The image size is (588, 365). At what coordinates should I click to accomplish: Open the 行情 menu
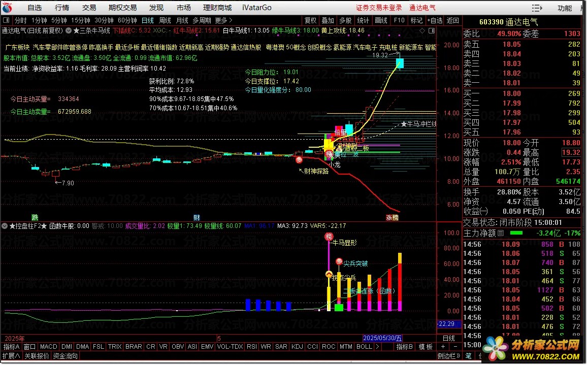point(62,8)
